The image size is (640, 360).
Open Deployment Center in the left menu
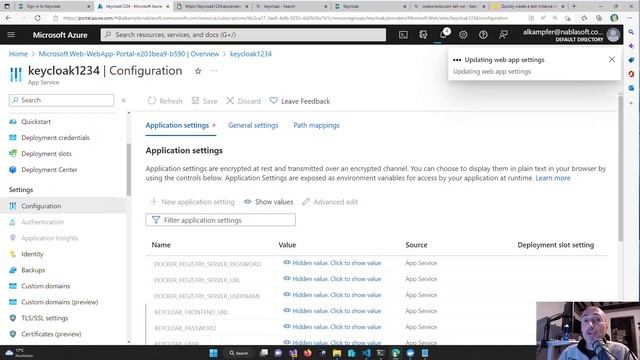coord(49,169)
